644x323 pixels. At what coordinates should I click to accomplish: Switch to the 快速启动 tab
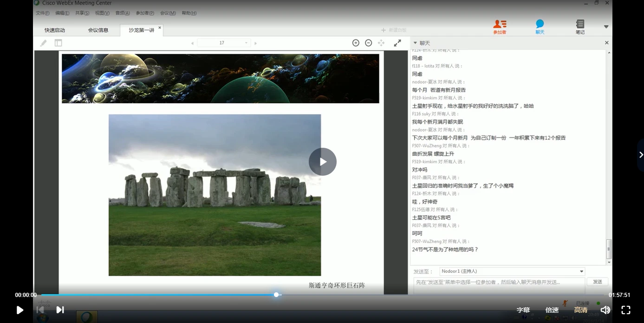pyautogui.click(x=55, y=30)
